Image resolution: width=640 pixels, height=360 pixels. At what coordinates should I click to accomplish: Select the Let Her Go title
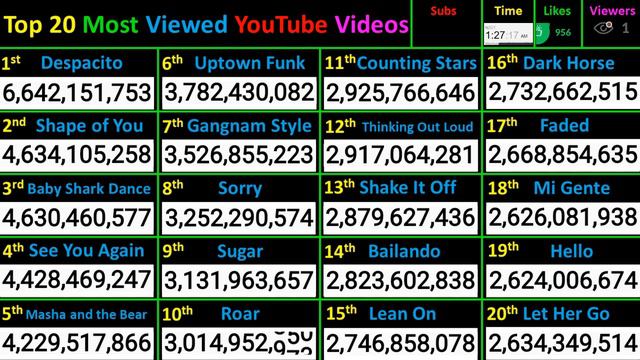[x=566, y=313]
